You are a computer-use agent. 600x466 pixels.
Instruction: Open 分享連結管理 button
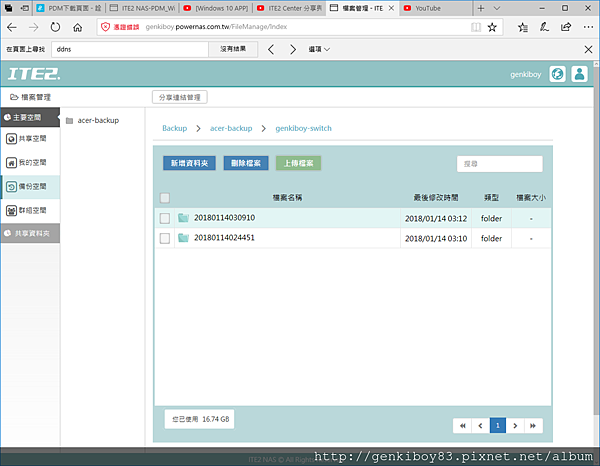180,97
